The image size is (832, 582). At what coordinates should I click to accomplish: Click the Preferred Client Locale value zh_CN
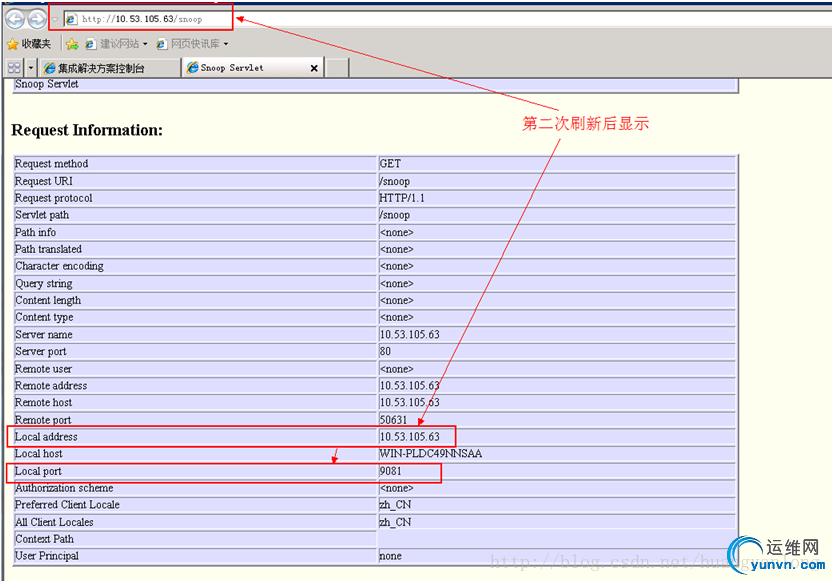(x=395, y=505)
